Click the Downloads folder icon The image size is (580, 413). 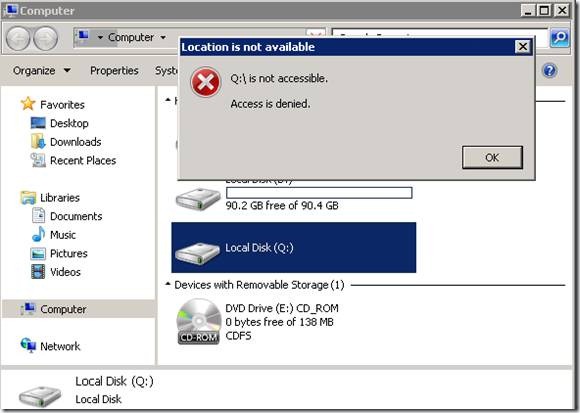(x=38, y=141)
